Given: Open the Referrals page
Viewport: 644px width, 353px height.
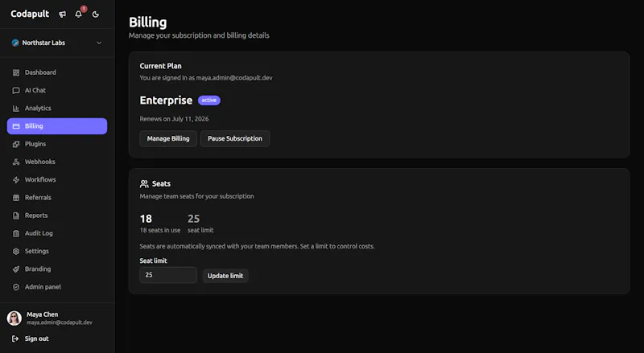Looking at the screenshot, I should [x=57, y=198].
